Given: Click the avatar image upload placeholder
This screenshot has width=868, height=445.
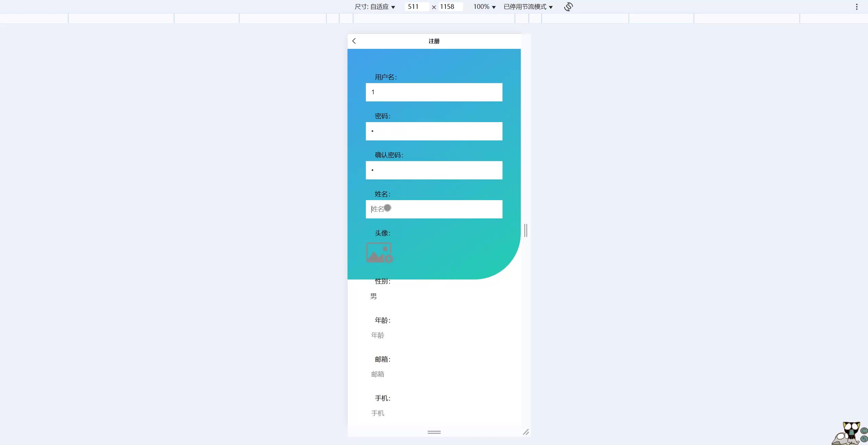Looking at the screenshot, I should pos(379,253).
